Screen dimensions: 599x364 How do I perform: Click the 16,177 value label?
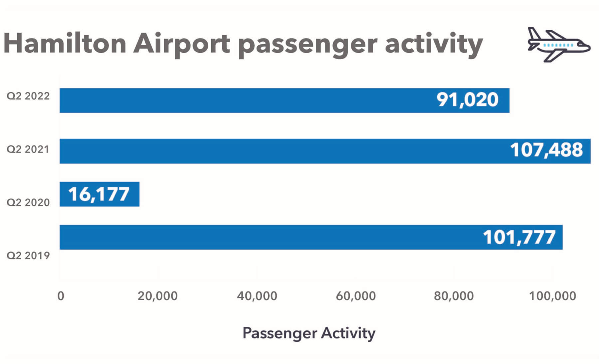[x=99, y=194]
